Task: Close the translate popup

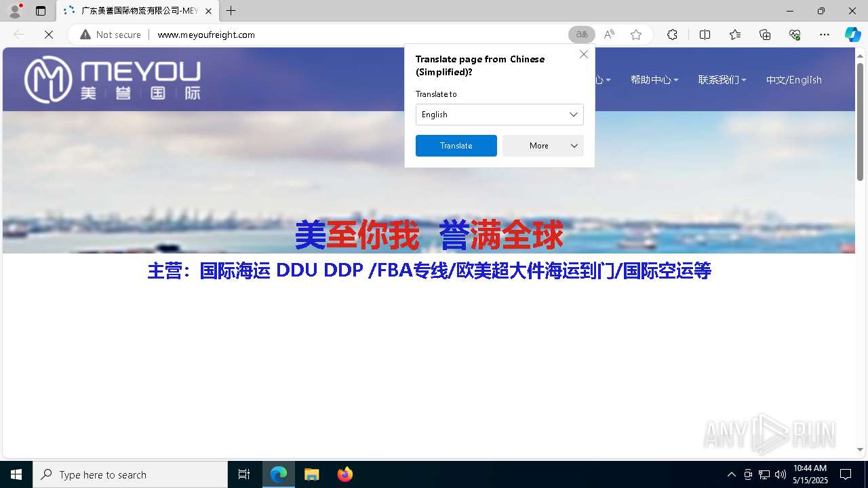Action: (x=584, y=54)
